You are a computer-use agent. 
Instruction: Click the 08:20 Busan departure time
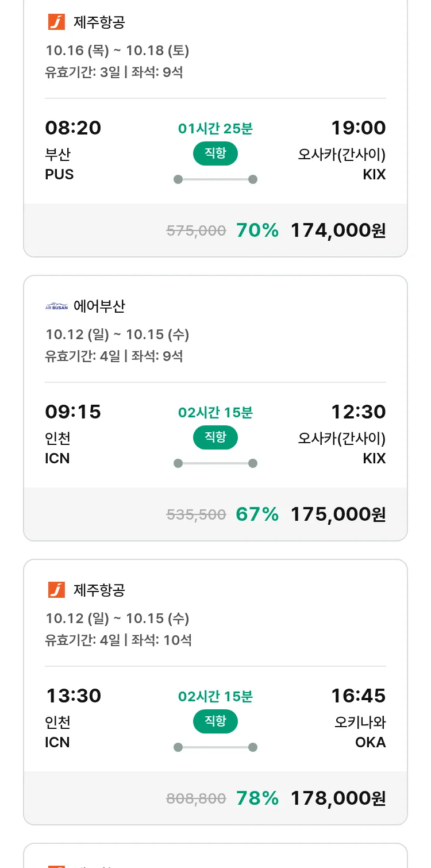[73, 128]
